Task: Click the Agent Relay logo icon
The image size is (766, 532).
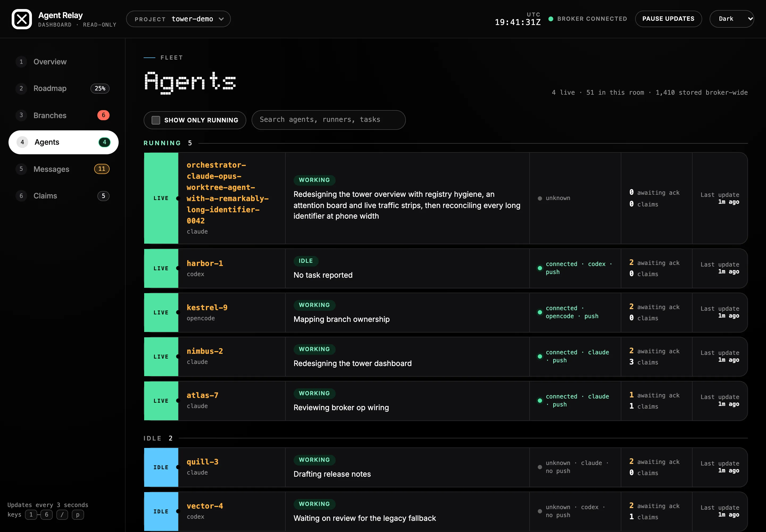Action: pos(22,19)
